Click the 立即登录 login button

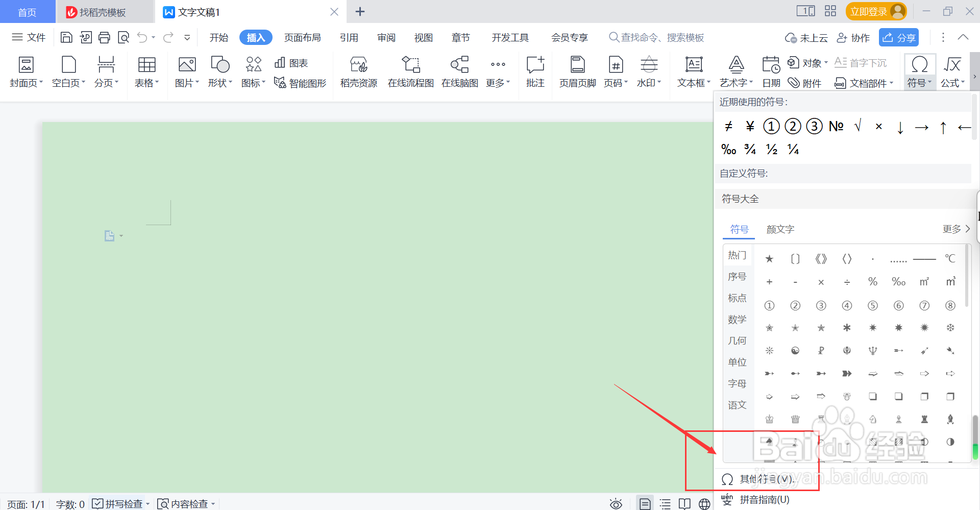876,11
